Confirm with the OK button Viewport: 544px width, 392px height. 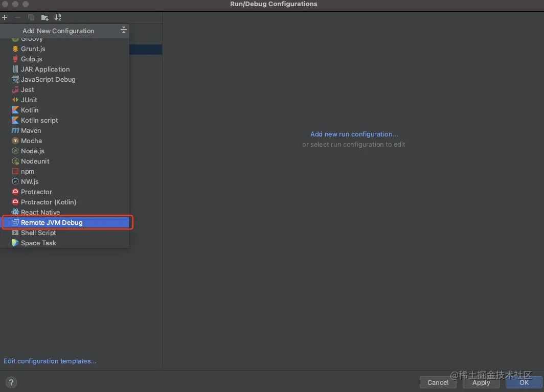pos(524,382)
